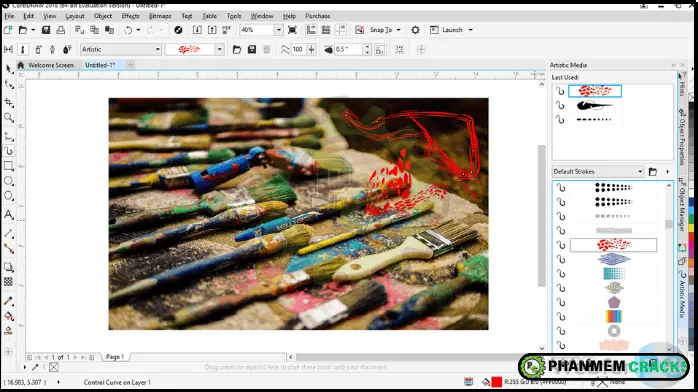The height and width of the screenshot is (392, 698).
Task: Select the Ellipse tool
Action: 9,181
